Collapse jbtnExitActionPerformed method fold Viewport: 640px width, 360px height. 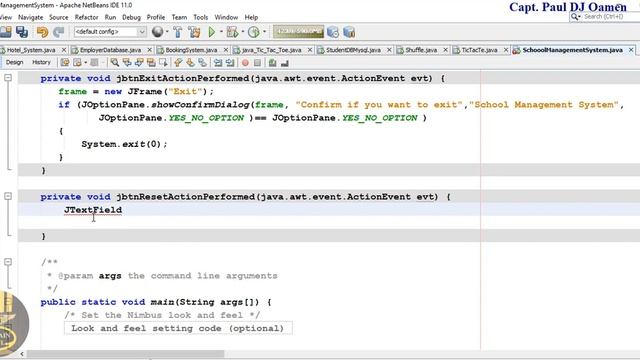(8, 78)
